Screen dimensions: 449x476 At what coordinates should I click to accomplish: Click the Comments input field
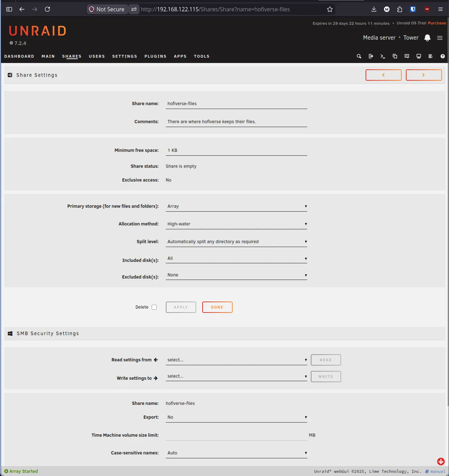click(x=237, y=122)
